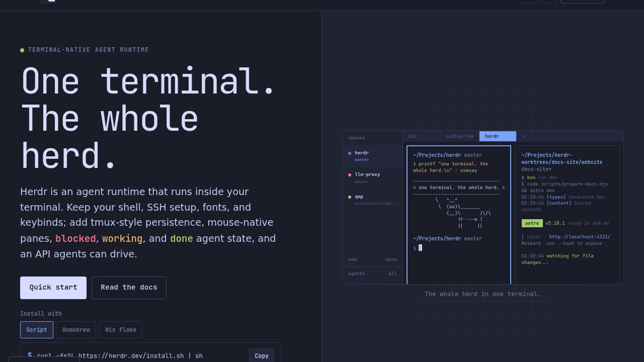
Task: Click the green dot before TERMINAL-NATIVE tagline
Action: (22, 50)
